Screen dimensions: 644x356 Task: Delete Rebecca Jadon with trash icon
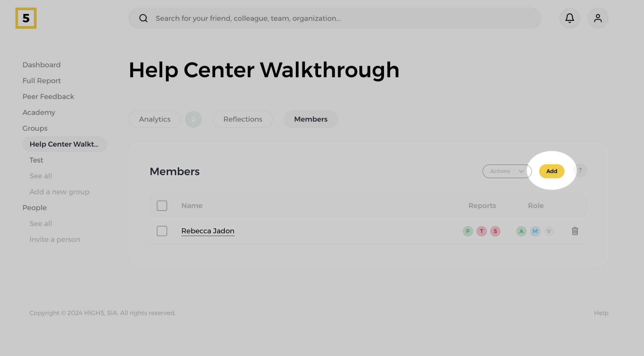pos(575,231)
